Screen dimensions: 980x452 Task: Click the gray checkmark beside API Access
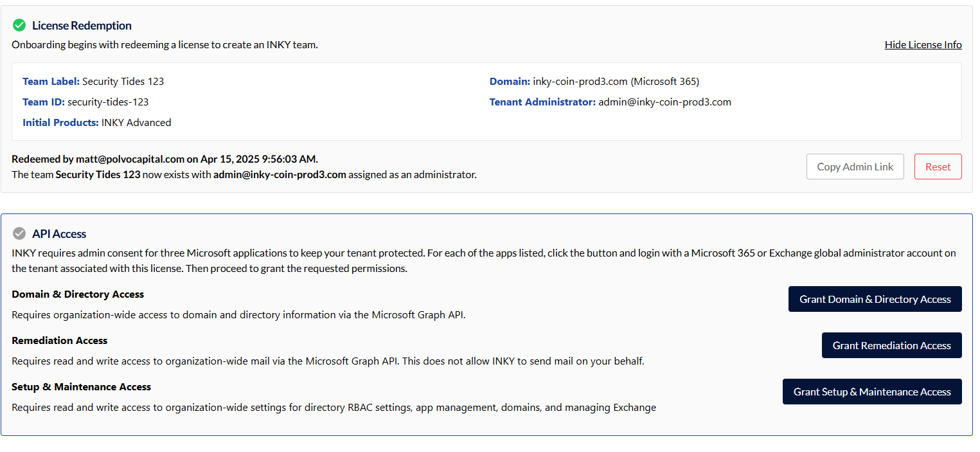(x=19, y=234)
